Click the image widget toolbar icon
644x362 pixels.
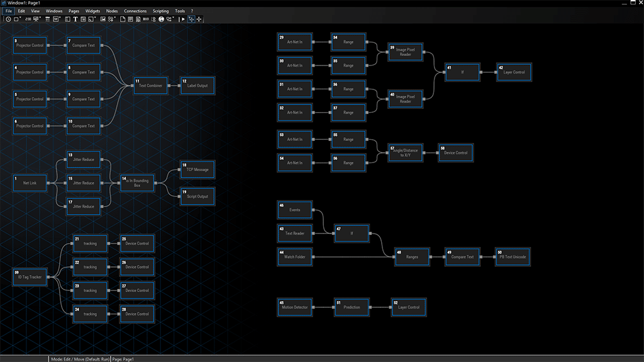point(103,19)
